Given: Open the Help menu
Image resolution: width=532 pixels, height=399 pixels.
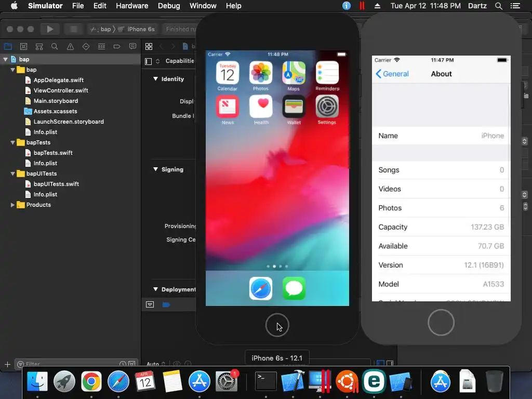Looking at the screenshot, I should click(233, 6).
